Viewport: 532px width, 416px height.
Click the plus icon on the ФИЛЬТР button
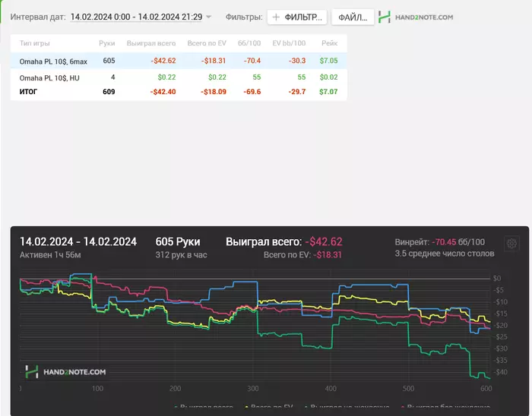coord(276,17)
